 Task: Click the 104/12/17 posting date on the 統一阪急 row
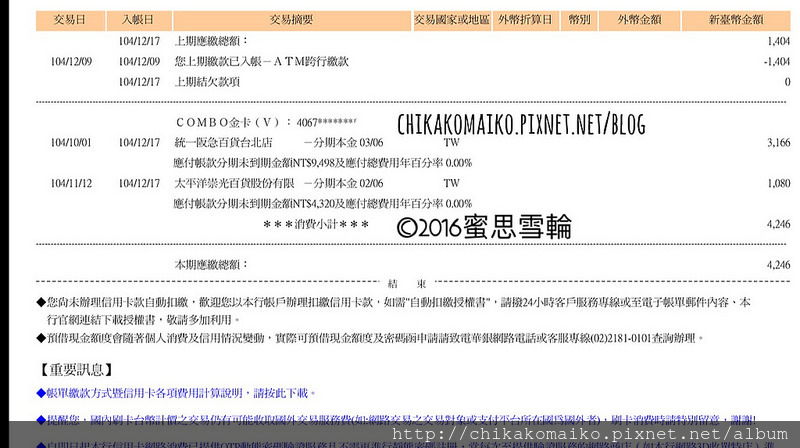pyautogui.click(x=139, y=143)
